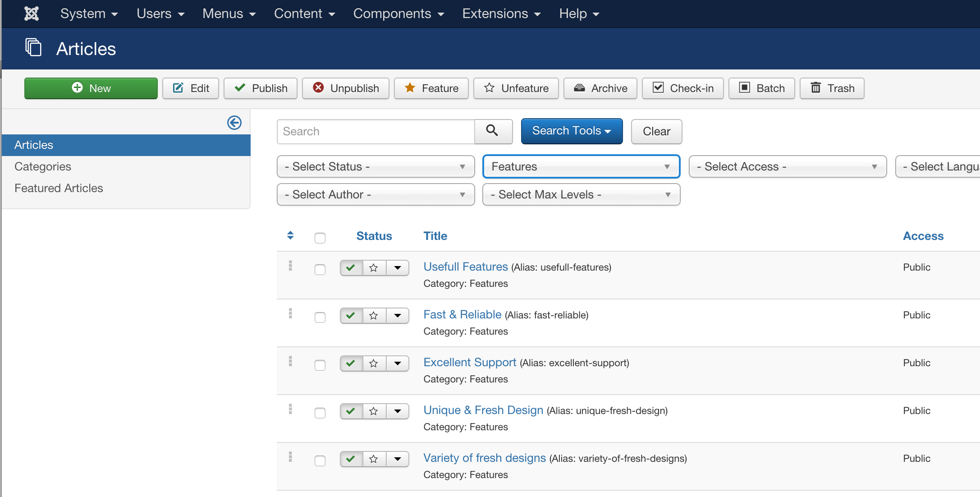Open the Extensions menu

[x=501, y=14]
